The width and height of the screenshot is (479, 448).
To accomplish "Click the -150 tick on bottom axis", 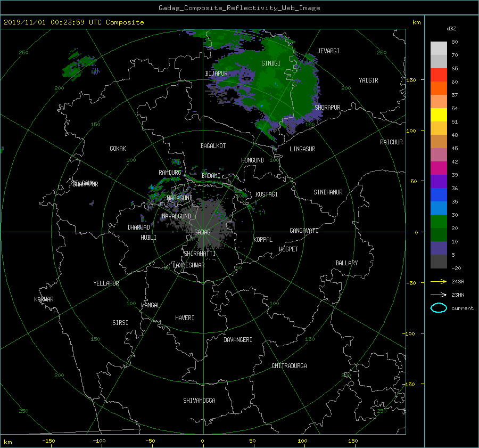I will point(48,441).
